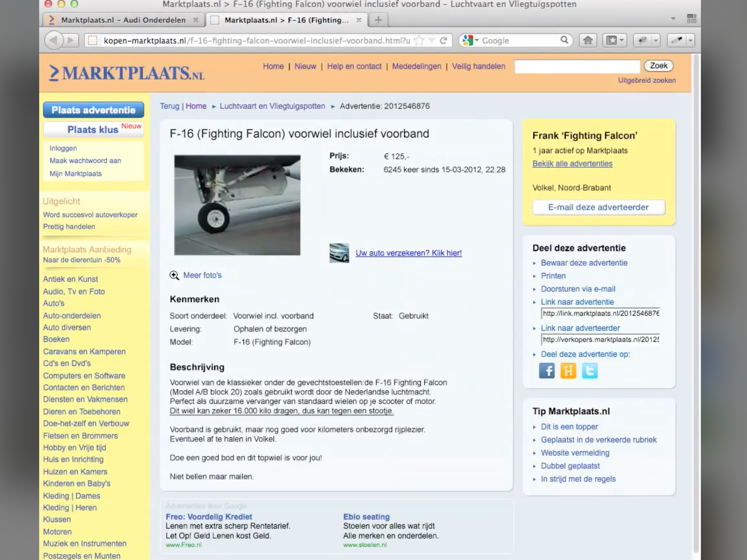Open Mededelingen in the header
747x560 pixels.
click(x=417, y=66)
